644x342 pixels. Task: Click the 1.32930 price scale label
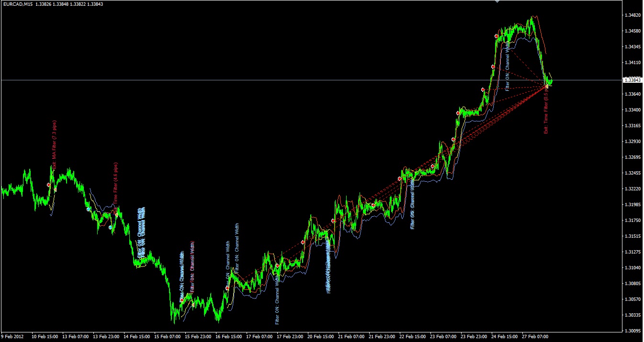click(x=633, y=142)
